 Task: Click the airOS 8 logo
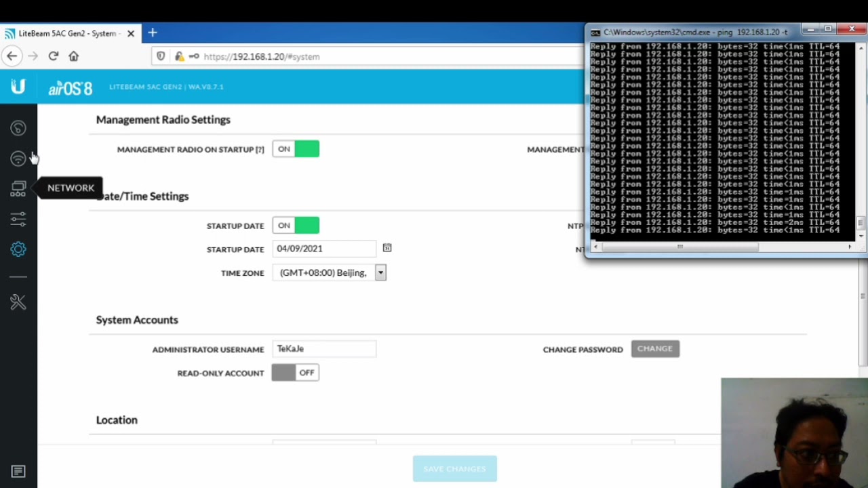(x=70, y=88)
